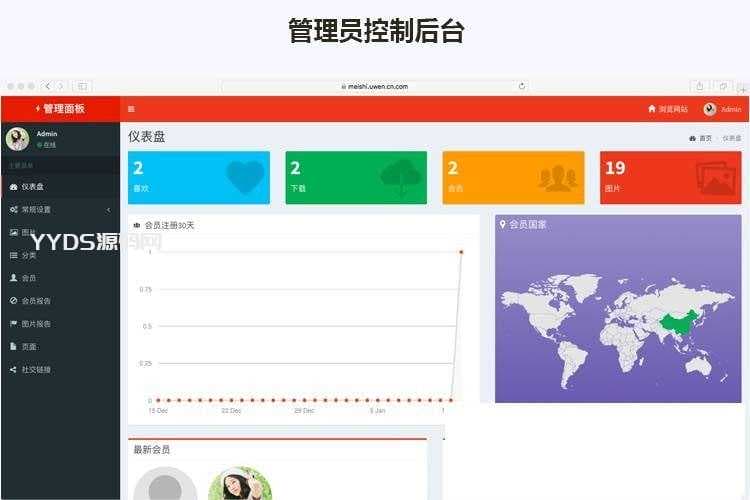The width and height of the screenshot is (750, 500).
Task: Click the 图片 image icon in sidebar
Action: [13, 232]
